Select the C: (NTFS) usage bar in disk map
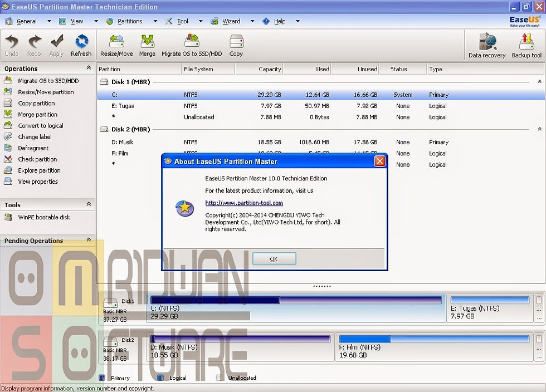Screen dimensions: 546x392 click(296, 300)
